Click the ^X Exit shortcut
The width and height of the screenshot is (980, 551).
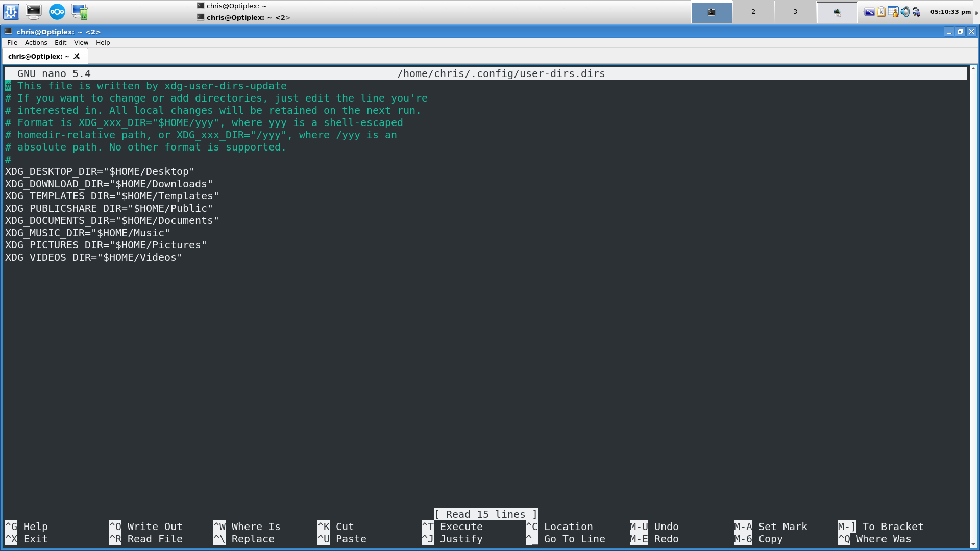point(27,539)
